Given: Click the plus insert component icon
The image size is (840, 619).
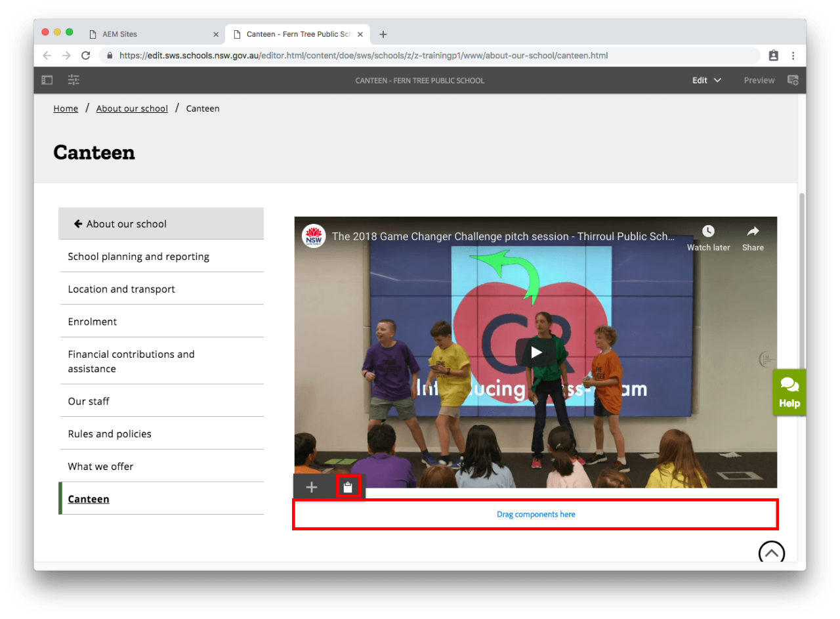Looking at the screenshot, I should pos(312,487).
